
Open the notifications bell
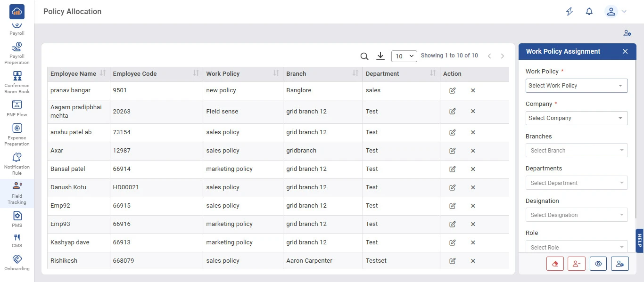click(589, 12)
